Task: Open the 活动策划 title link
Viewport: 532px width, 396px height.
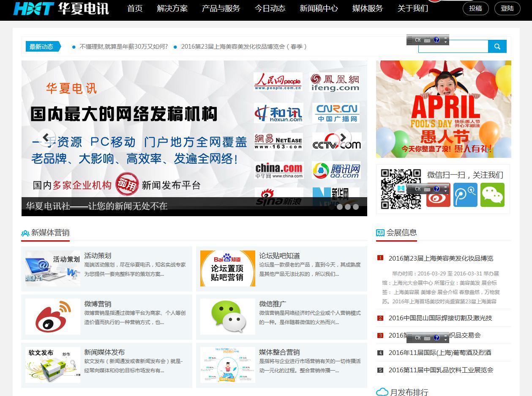Action: coord(98,256)
